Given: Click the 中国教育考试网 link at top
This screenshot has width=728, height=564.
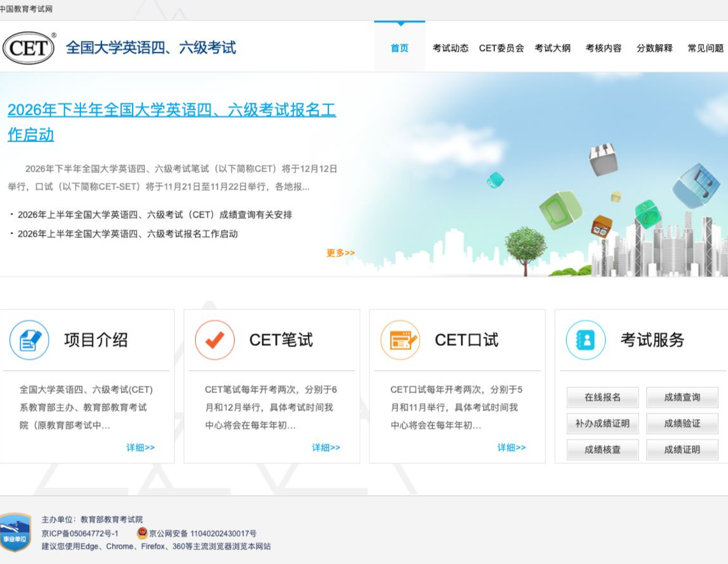Looking at the screenshot, I should coord(26,9).
